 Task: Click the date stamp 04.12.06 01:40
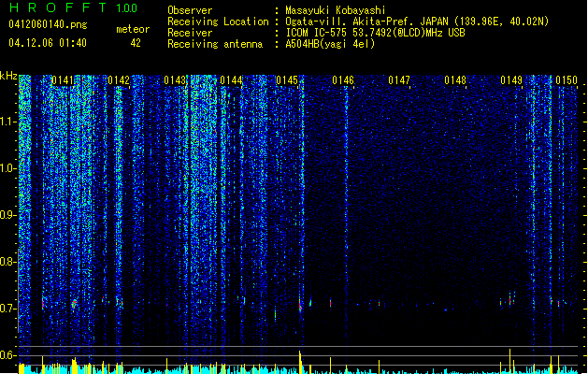48,43
